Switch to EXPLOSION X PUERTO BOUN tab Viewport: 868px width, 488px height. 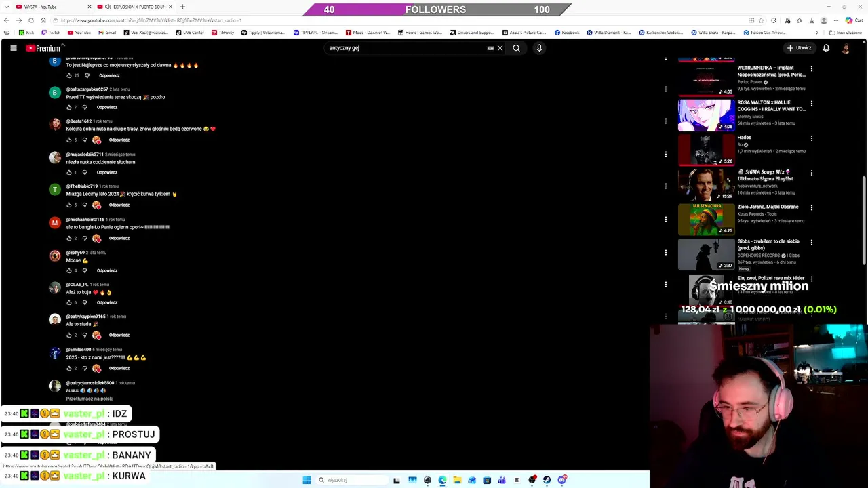[134, 7]
